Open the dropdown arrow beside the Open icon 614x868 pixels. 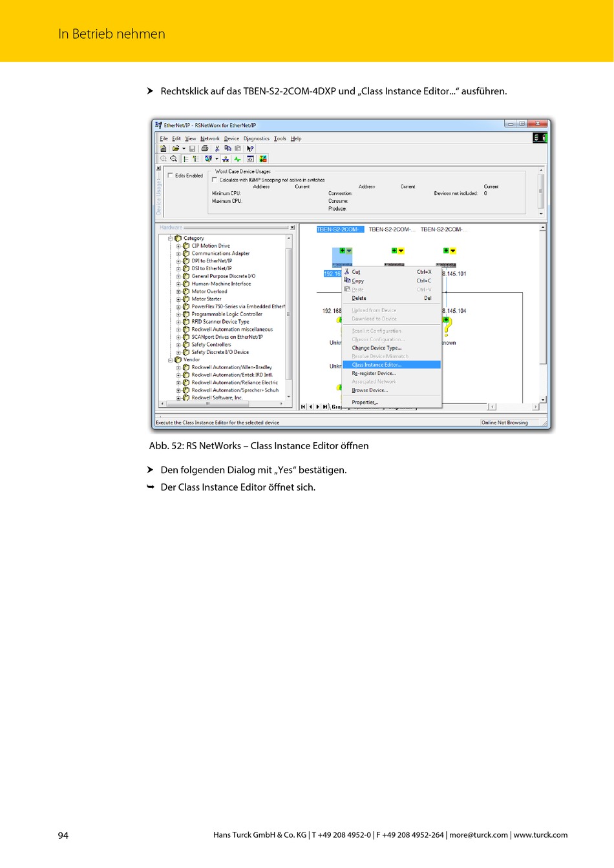[x=184, y=149]
